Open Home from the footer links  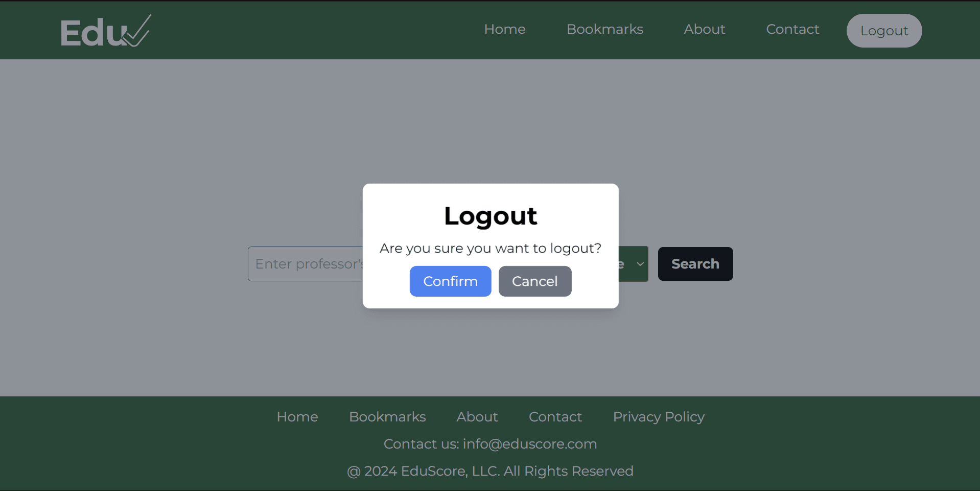pyautogui.click(x=297, y=416)
